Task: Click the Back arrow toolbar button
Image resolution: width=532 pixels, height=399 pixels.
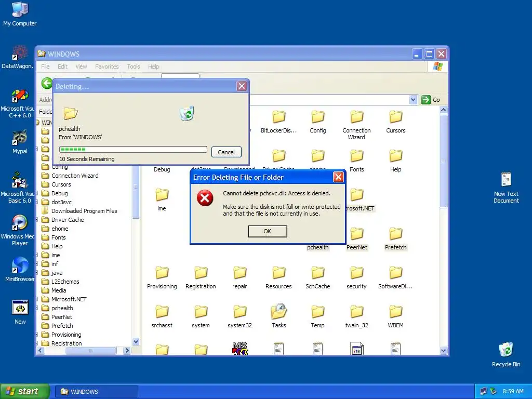Action: coord(47,83)
